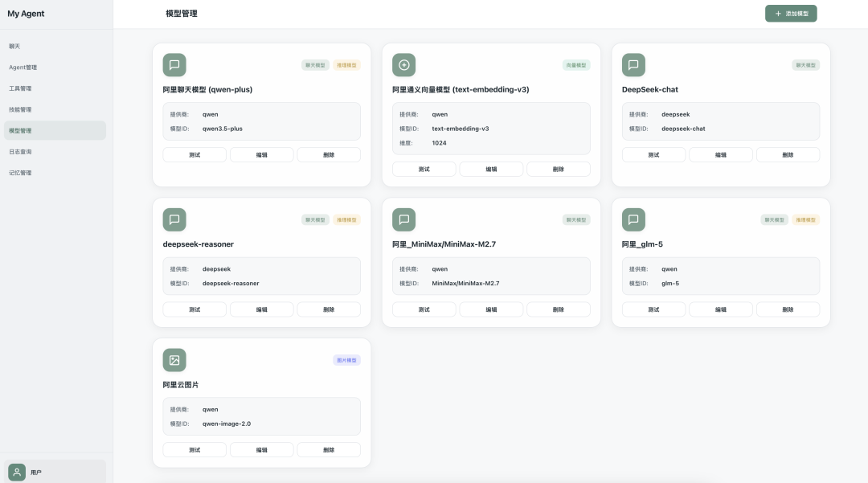868x483 pixels.
Task: Click the user avatar icon in sidebar
Action: click(17, 473)
